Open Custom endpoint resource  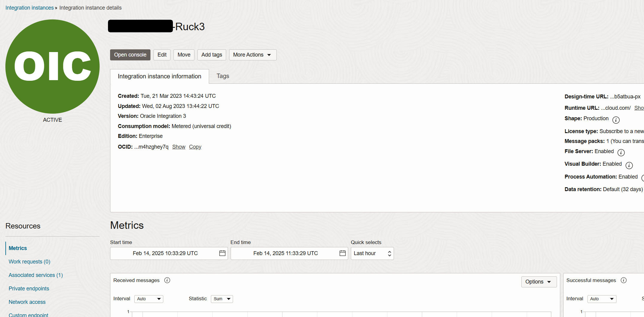[x=28, y=315]
